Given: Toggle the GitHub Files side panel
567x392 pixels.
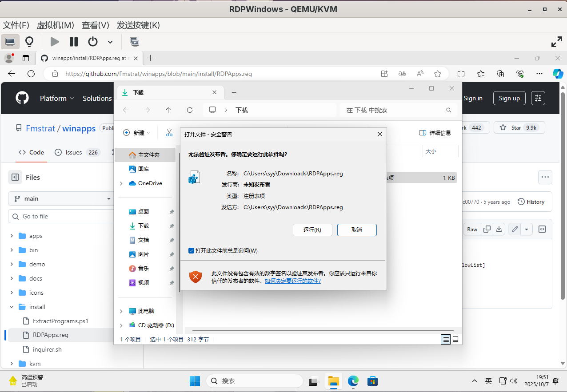Looking at the screenshot, I should 15,177.
